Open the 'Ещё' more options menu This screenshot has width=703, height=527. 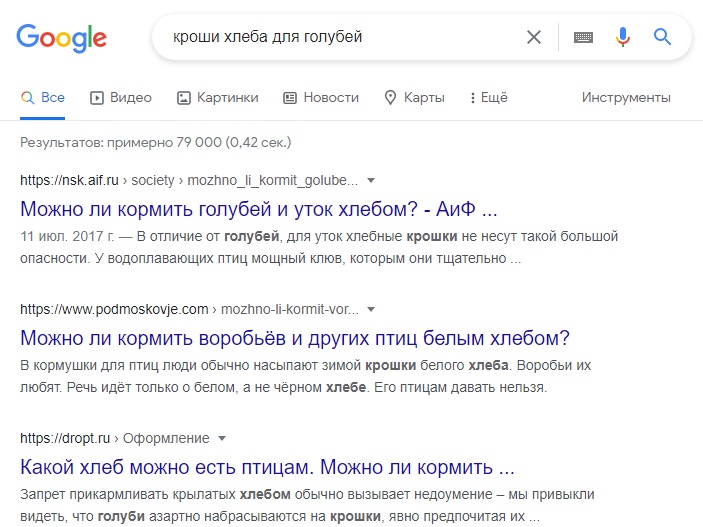point(489,97)
